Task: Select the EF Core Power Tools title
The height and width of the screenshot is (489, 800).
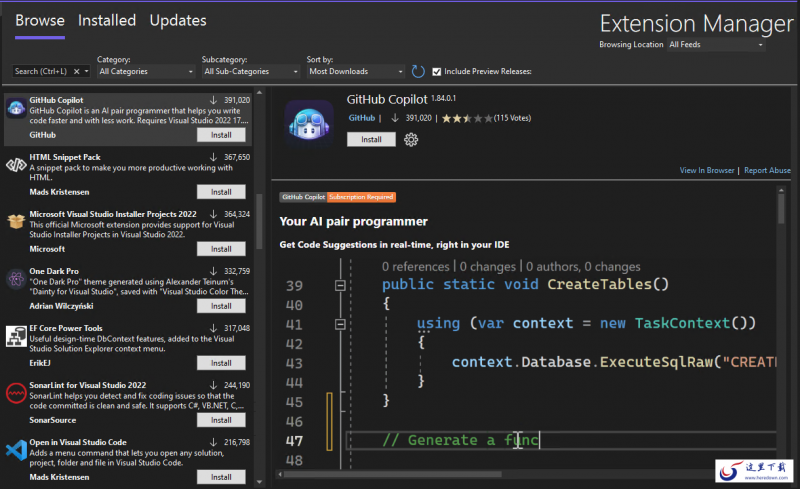Action: 66,328
